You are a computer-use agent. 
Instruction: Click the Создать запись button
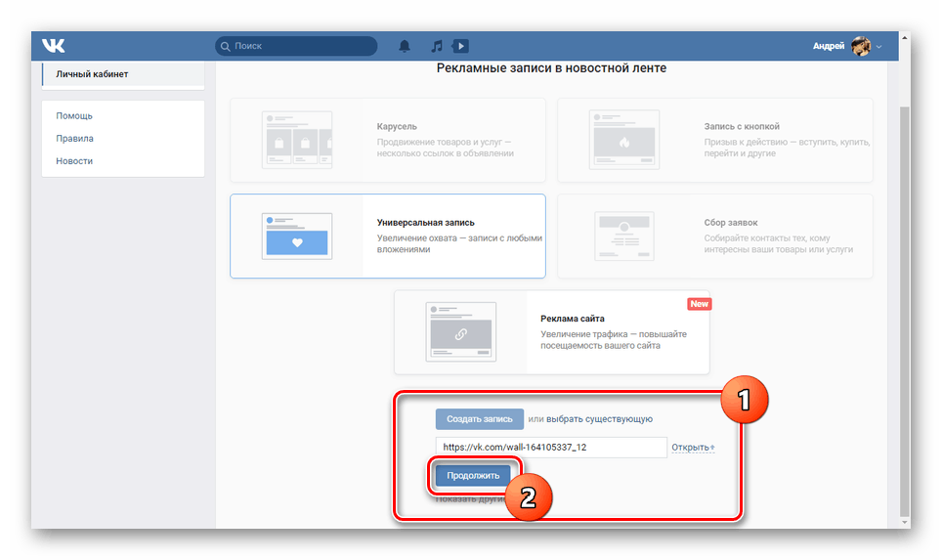(480, 419)
